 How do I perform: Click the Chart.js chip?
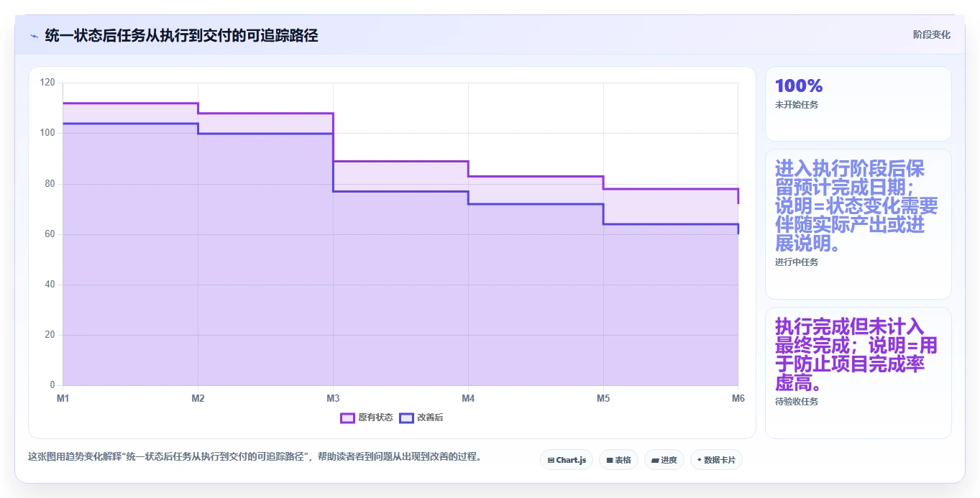(x=567, y=460)
